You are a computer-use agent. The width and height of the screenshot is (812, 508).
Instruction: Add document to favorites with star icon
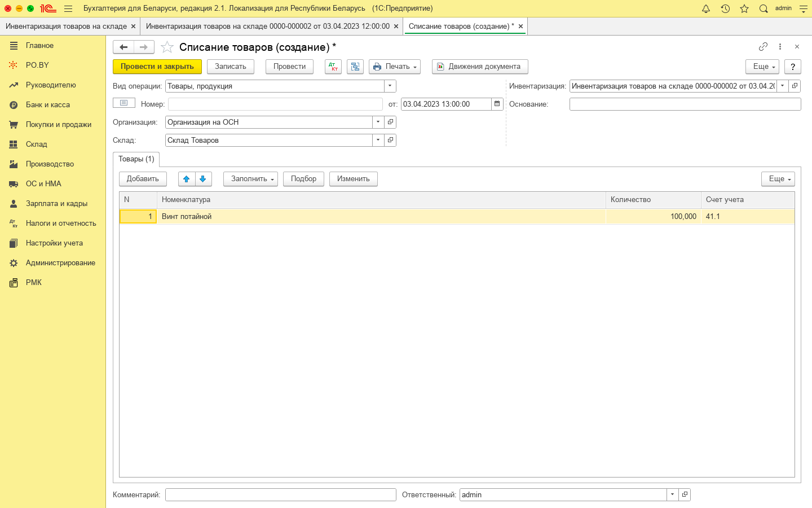167,47
